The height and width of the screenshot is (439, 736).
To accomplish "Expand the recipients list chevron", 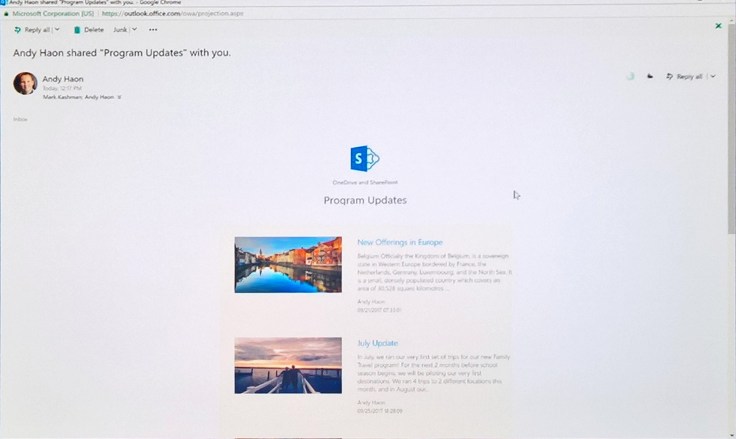I will click(x=121, y=97).
